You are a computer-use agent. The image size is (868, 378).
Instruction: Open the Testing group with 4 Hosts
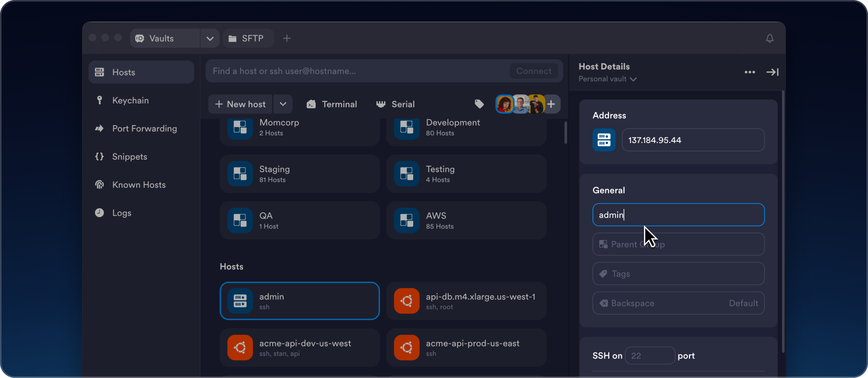click(466, 174)
